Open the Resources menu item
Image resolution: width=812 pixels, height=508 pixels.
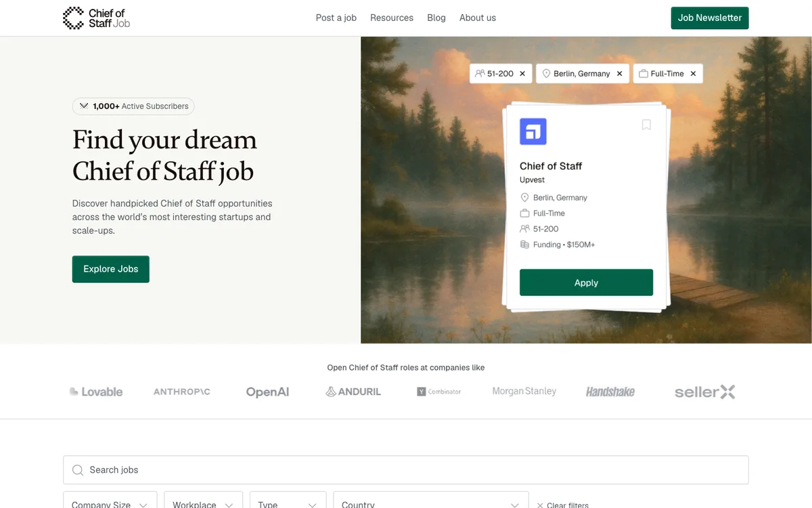[x=392, y=18]
